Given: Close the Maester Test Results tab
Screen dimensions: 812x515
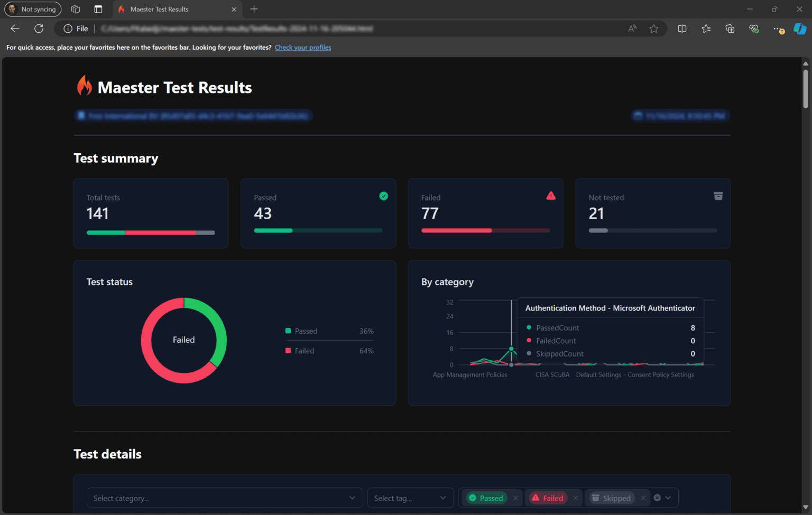Looking at the screenshot, I should (x=234, y=9).
